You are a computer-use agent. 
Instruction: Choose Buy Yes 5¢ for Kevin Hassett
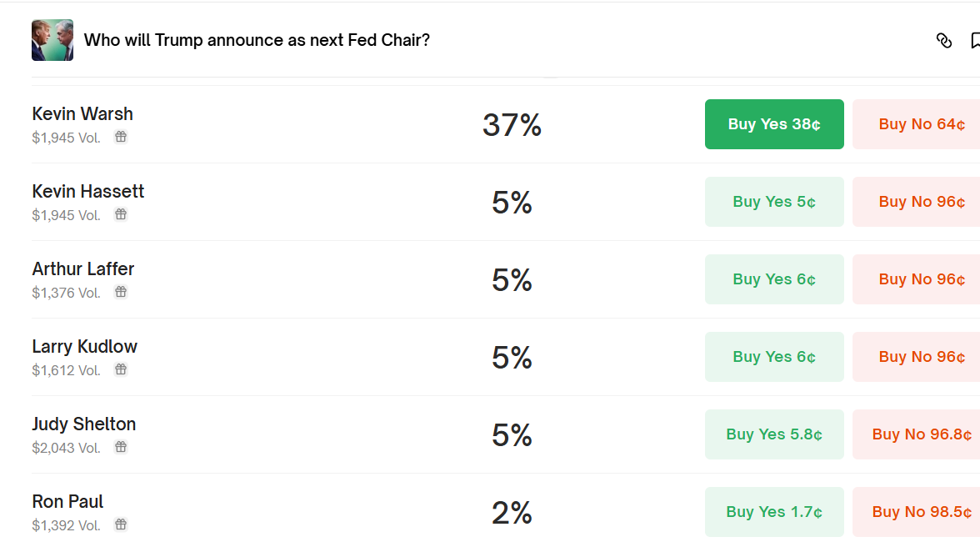point(774,202)
